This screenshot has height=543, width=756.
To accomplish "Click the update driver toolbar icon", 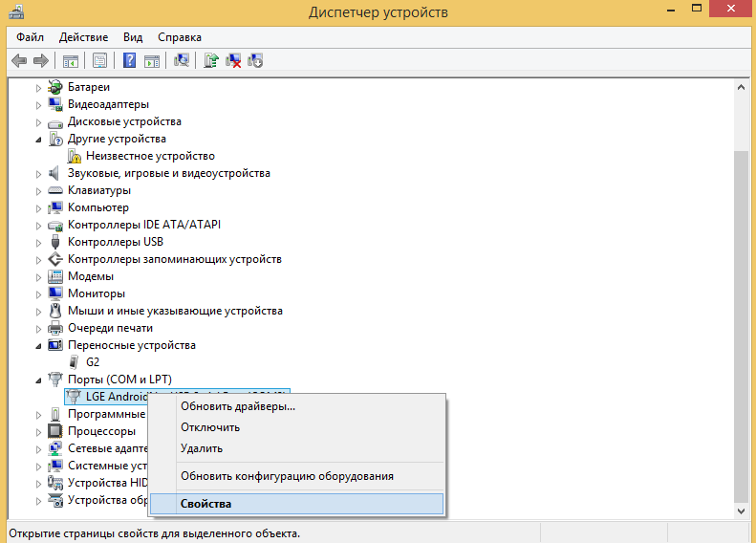I will pos(211,60).
